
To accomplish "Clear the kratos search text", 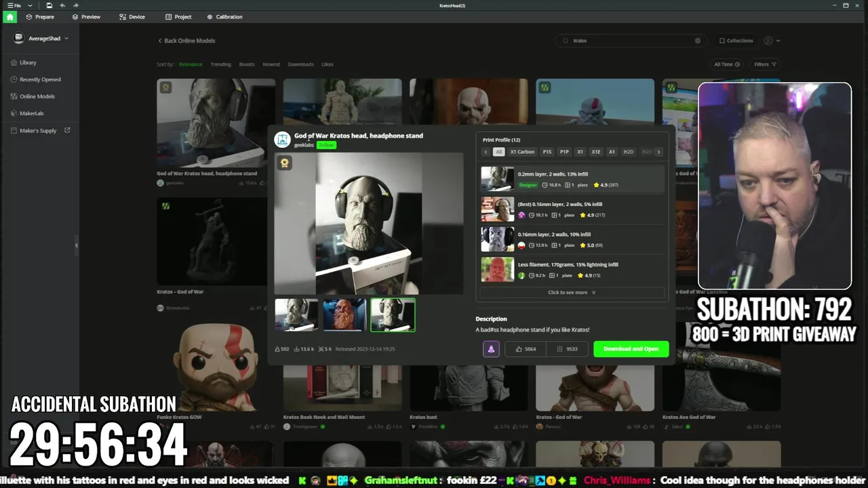I will (x=697, y=41).
